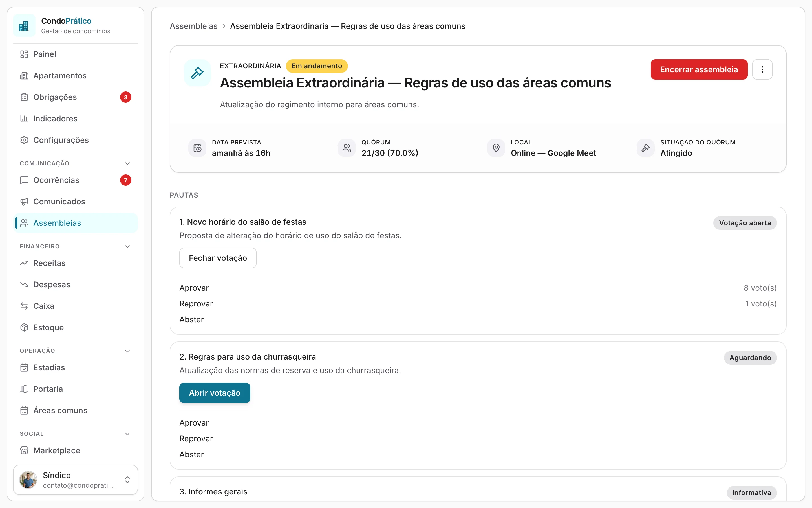Image resolution: width=812 pixels, height=508 pixels.
Task: Click the Indicadores bar chart icon
Action: click(x=24, y=119)
